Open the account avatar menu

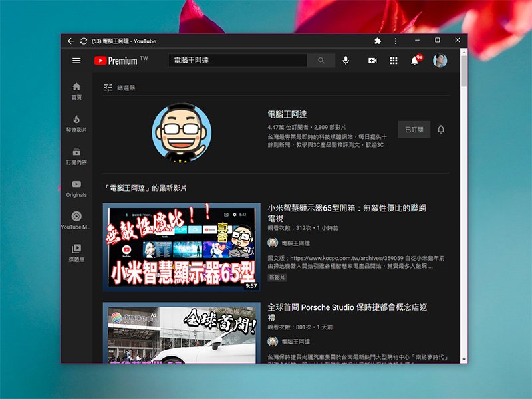[440, 61]
